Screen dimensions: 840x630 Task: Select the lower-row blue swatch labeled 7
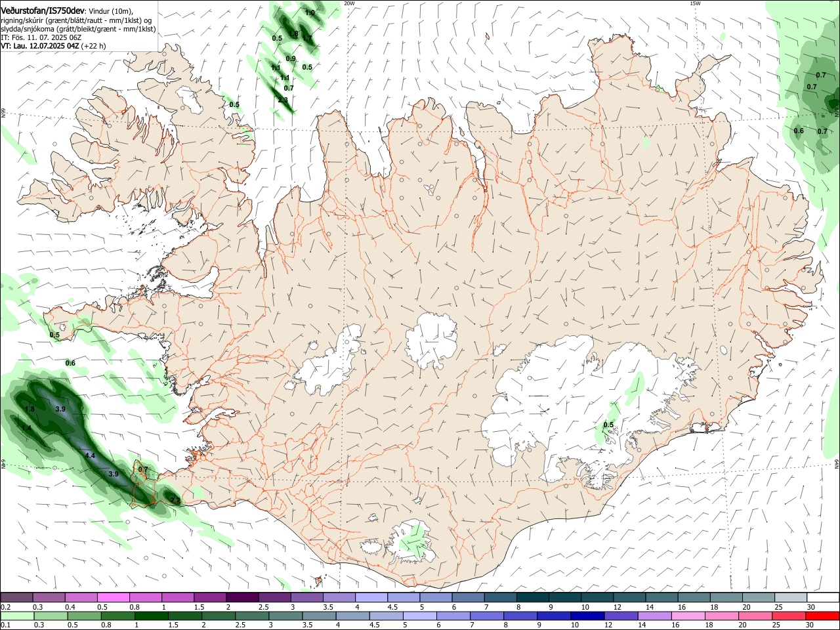pos(486,616)
